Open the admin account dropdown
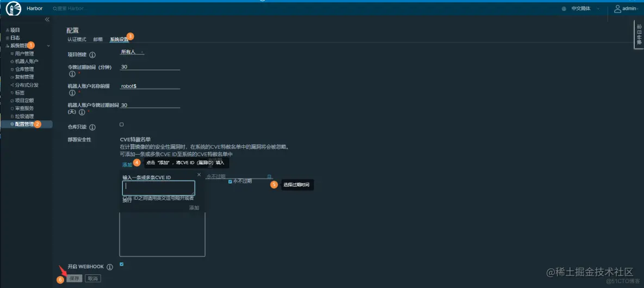Image resolution: width=644 pixels, height=288 pixels. click(x=631, y=9)
